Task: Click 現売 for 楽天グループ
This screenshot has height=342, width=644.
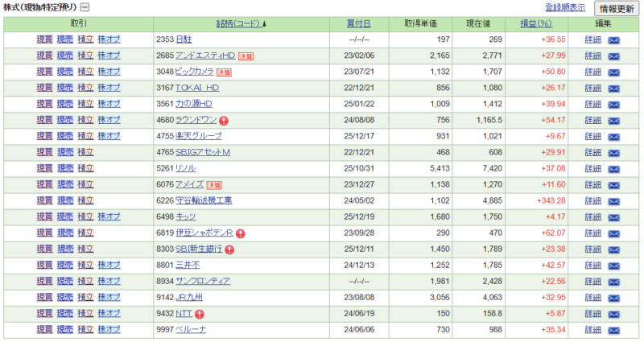Action: pos(64,136)
